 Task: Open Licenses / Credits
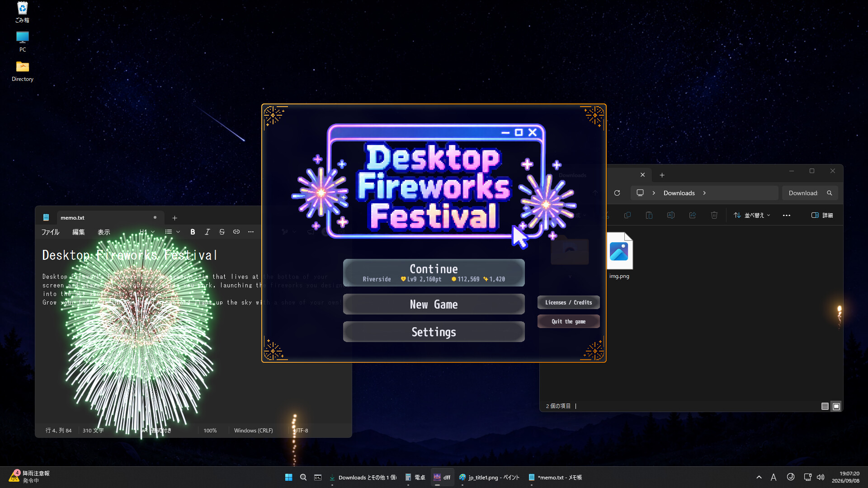click(x=568, y=303)
